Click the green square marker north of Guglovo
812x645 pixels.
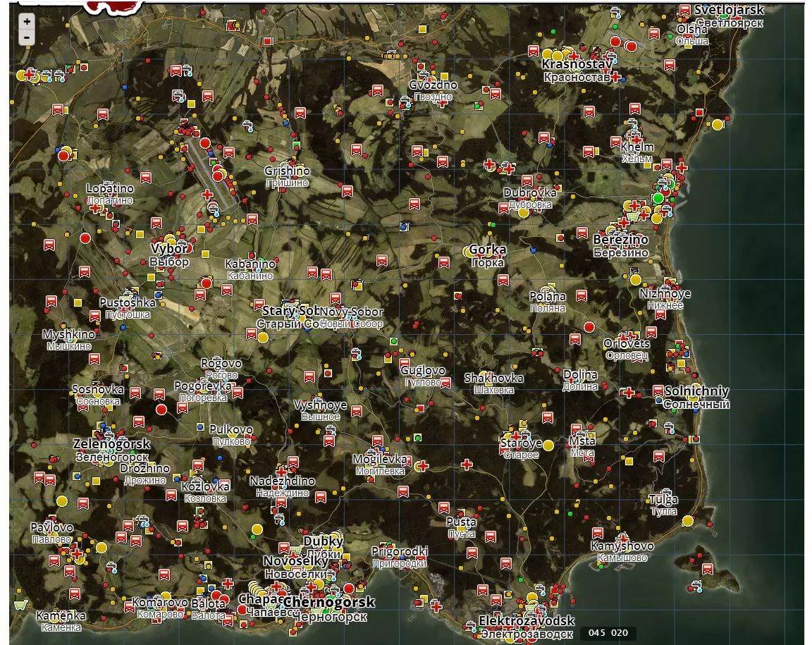click(x=394, y=341)
